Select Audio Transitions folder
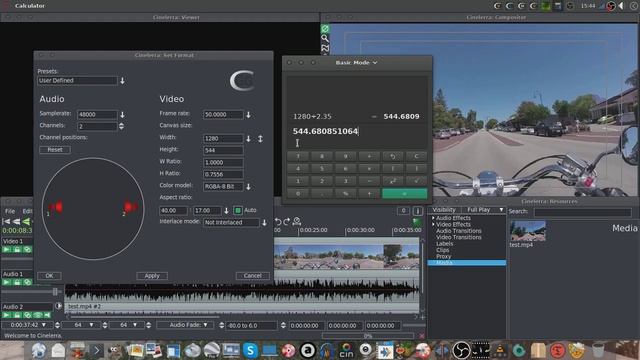The image size is (640, 360). (459, 231)
